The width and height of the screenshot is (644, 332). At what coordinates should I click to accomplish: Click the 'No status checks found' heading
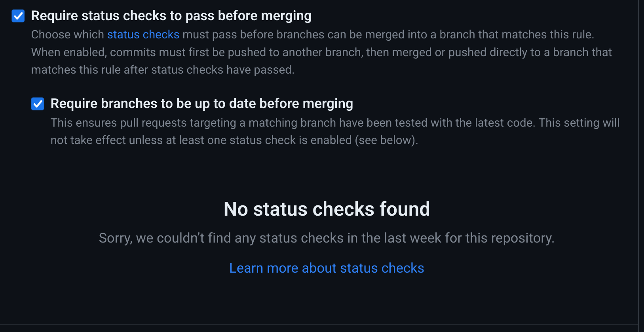327,209
